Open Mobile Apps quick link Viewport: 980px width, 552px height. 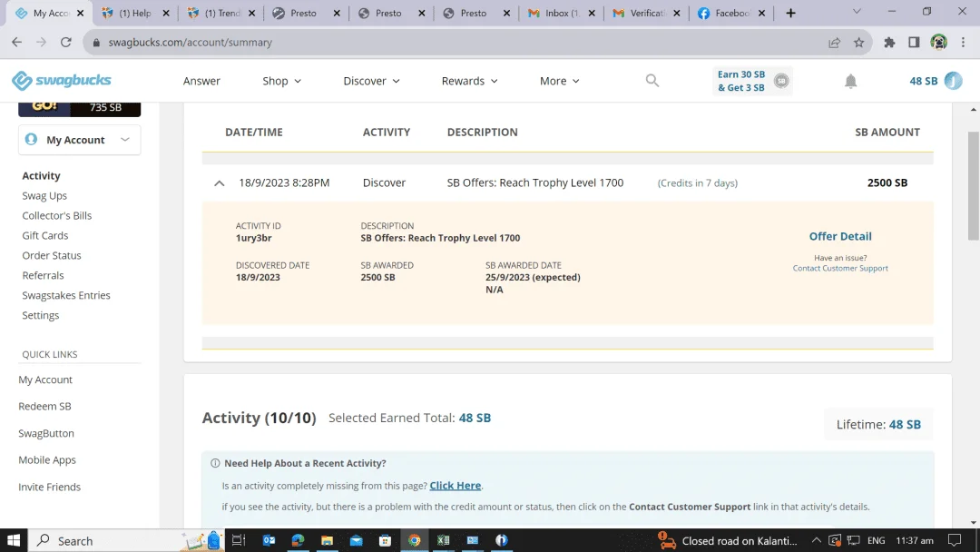(x=47, y=460)
